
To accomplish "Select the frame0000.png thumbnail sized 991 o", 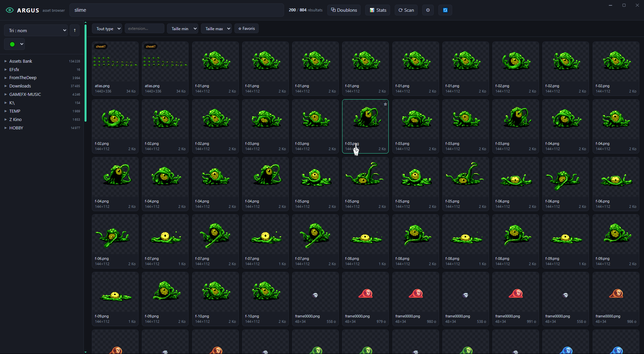I will coord(516,299).
